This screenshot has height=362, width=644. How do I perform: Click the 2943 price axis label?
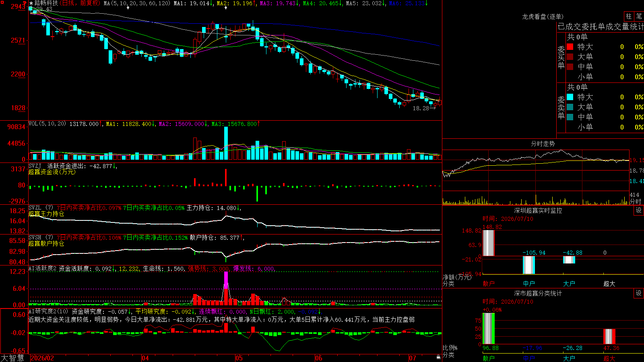pos(18,6)
